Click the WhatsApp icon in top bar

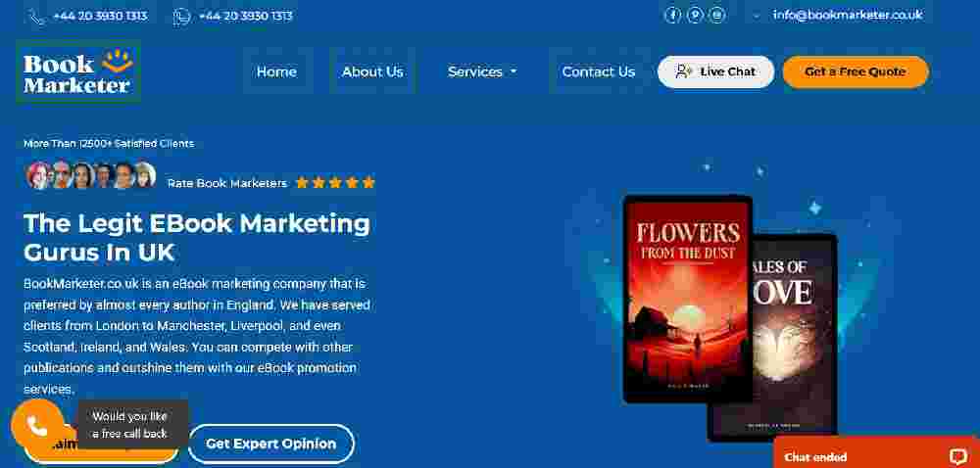pos(181,17)
